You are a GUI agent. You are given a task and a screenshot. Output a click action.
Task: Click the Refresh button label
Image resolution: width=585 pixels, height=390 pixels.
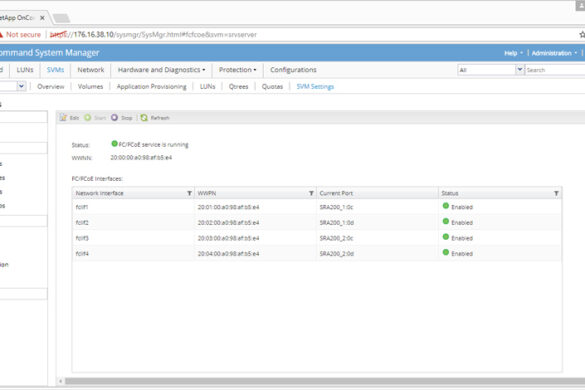[x=160, y=118]
